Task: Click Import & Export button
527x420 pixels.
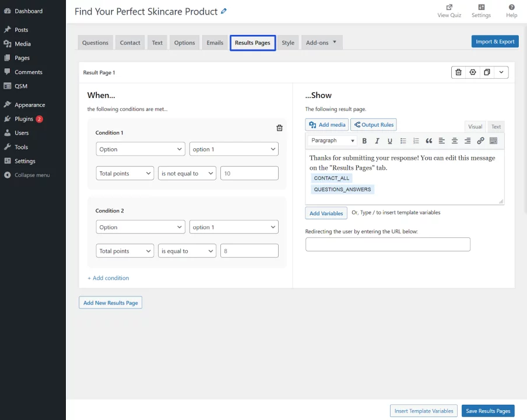Action: coord(495,41)
